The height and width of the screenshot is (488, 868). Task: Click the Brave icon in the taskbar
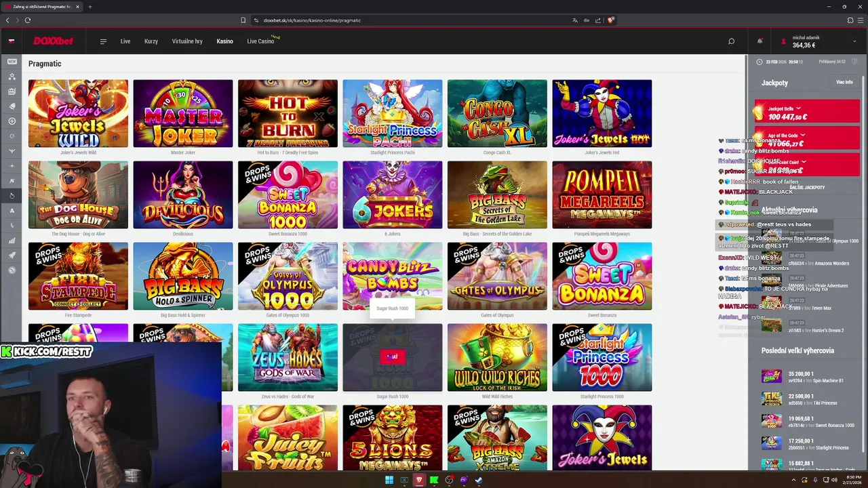tap(419, 480)
